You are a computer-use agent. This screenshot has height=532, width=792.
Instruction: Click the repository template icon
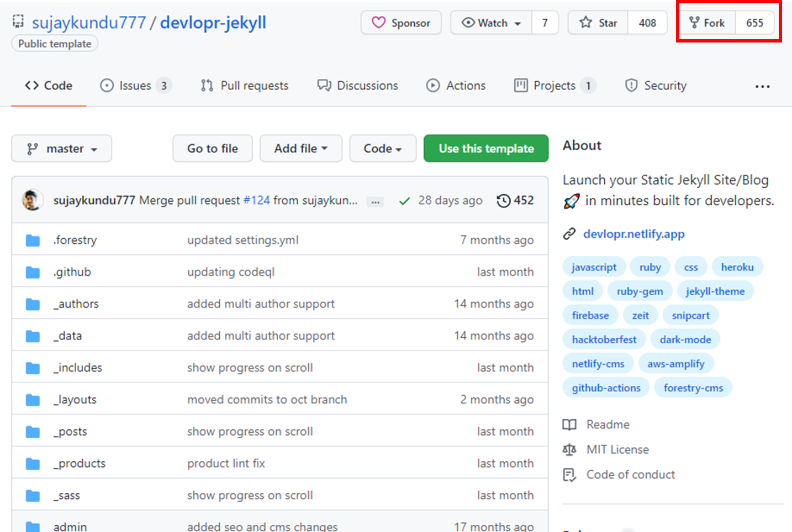pyautogui.click(x=18, y=22)
